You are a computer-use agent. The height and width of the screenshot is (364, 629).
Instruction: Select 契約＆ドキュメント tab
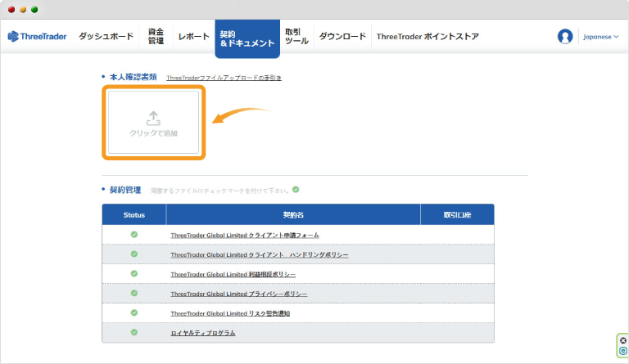pyautogui.click(x=247, y=38)
